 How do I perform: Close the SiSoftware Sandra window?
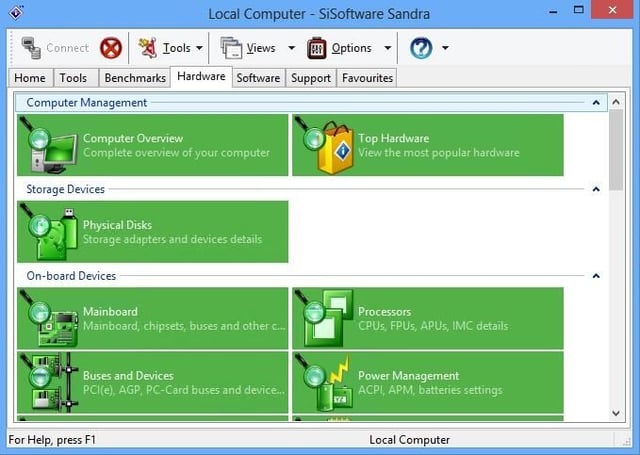pos(612,9)
